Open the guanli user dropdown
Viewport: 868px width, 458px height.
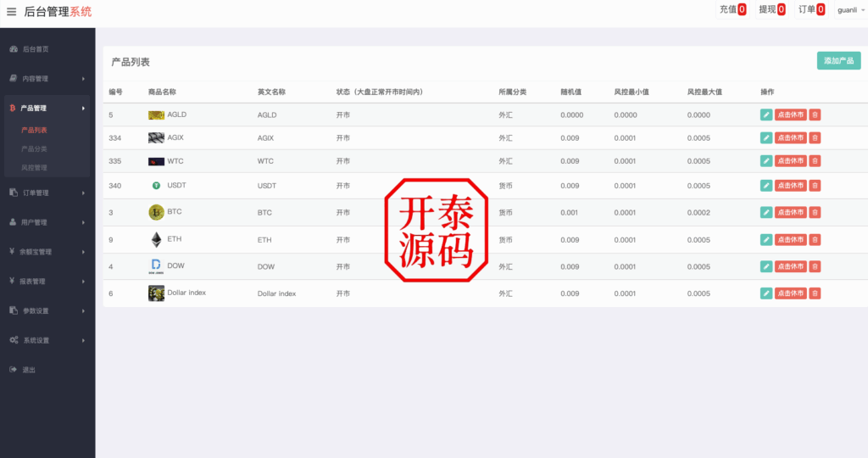(850, 10)
